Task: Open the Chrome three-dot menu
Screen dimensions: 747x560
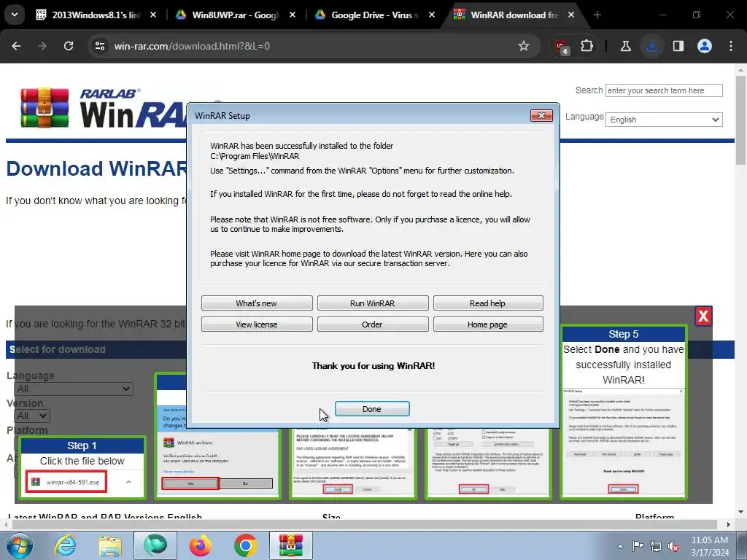Action: [731, 46]
